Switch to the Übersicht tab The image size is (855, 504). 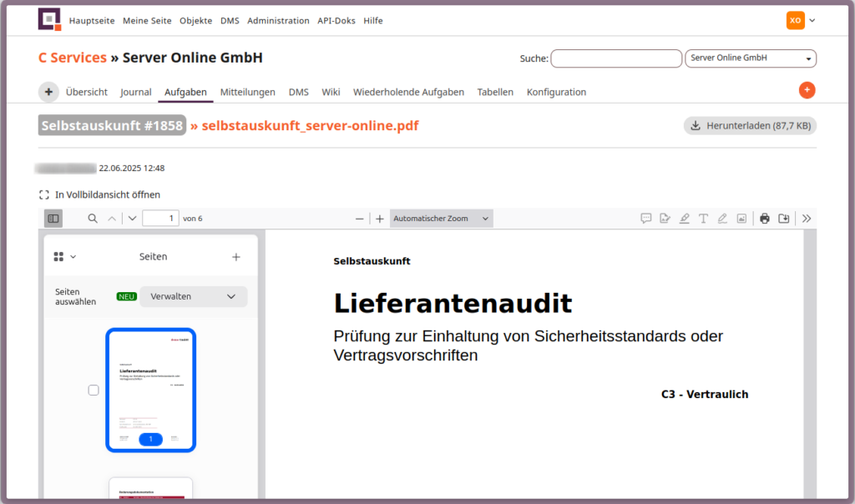click(x=87, y=92)
